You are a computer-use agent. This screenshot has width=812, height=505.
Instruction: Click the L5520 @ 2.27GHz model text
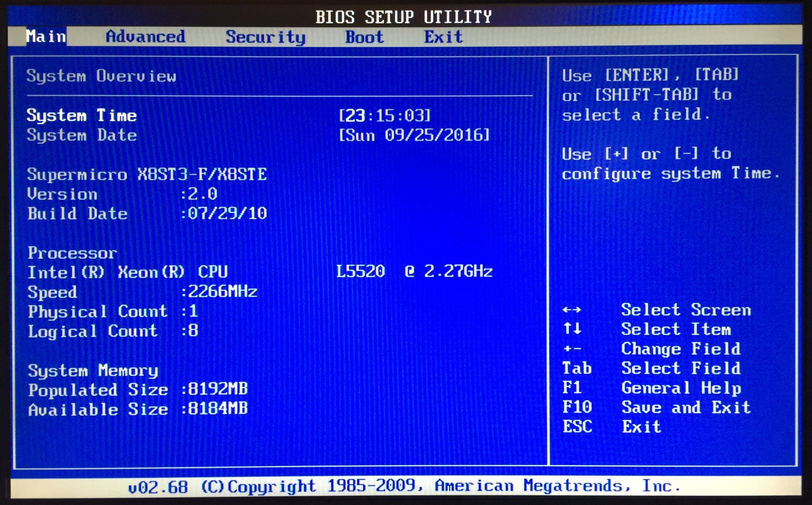coord(414,271)
